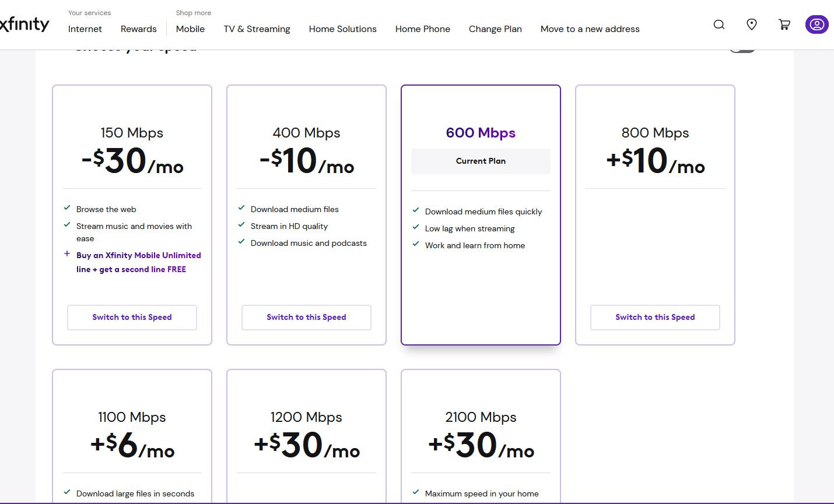Open the search icon in header

719,24
